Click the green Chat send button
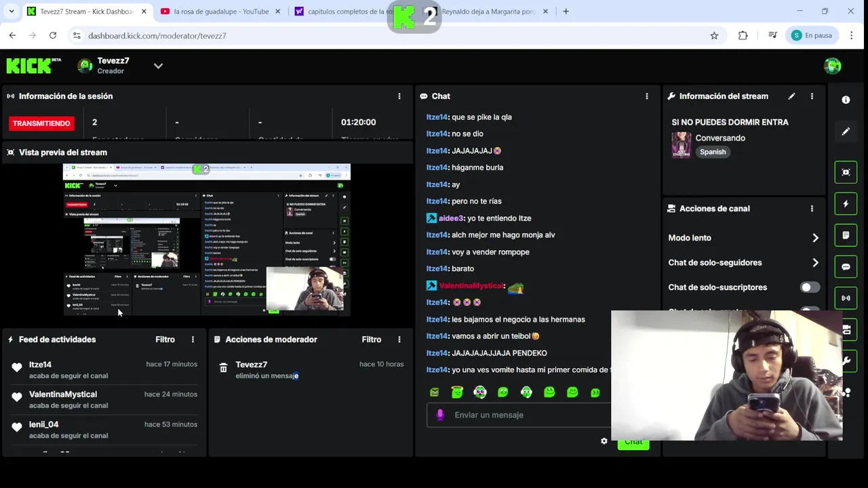 click(633, 442)
